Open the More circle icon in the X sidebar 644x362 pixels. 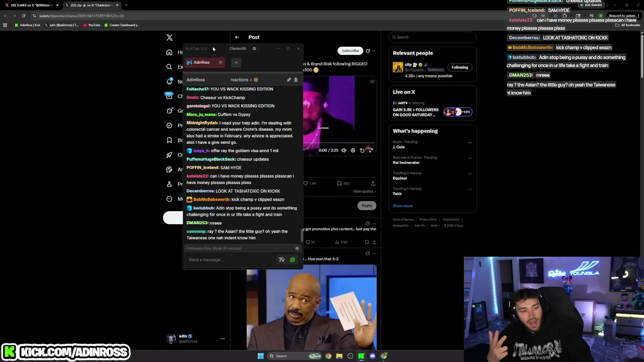click(170, 199)
